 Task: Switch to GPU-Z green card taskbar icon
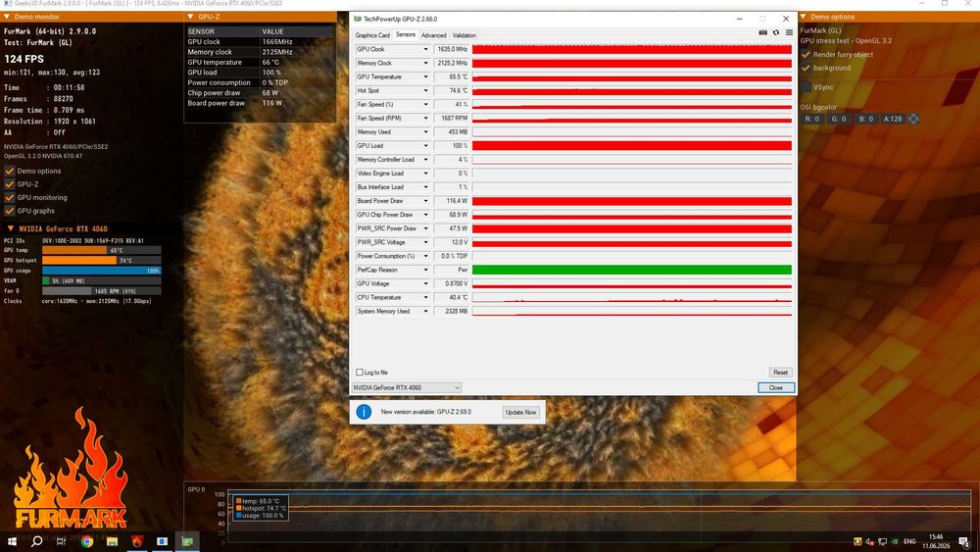(187, 541)
